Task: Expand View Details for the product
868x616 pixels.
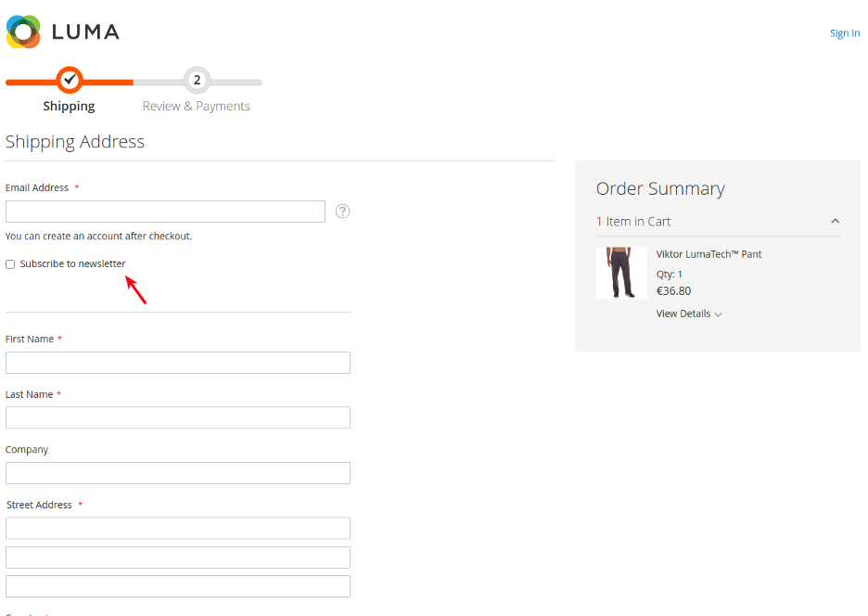Action: tap(689, 314)
